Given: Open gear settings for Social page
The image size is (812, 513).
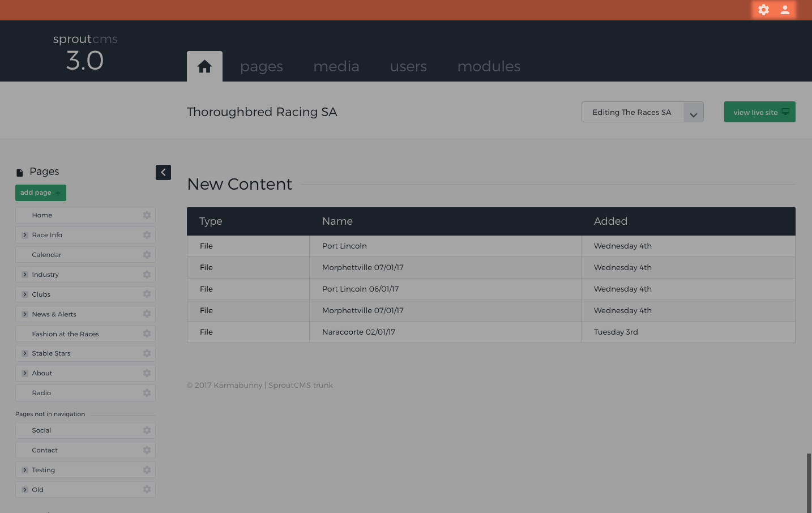Looking at the screenshot, I should pyautogui.click(x=147, y=430).
